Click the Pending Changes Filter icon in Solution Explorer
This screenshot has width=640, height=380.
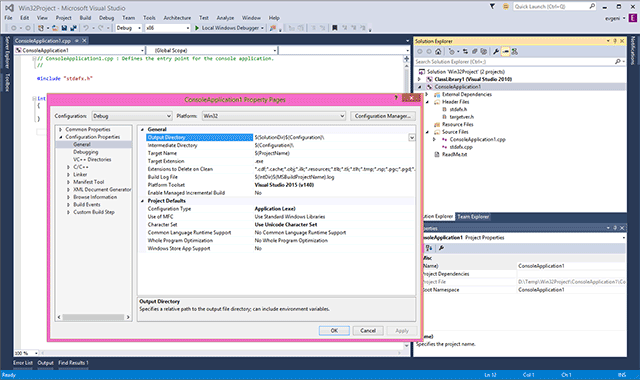point(451,51)
